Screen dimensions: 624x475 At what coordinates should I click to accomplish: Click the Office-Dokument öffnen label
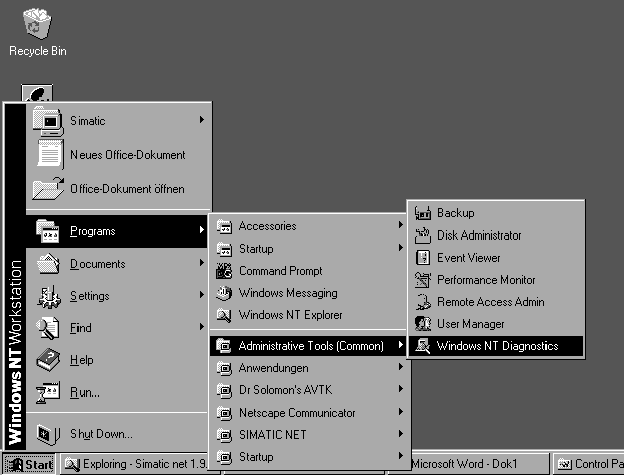127,189
